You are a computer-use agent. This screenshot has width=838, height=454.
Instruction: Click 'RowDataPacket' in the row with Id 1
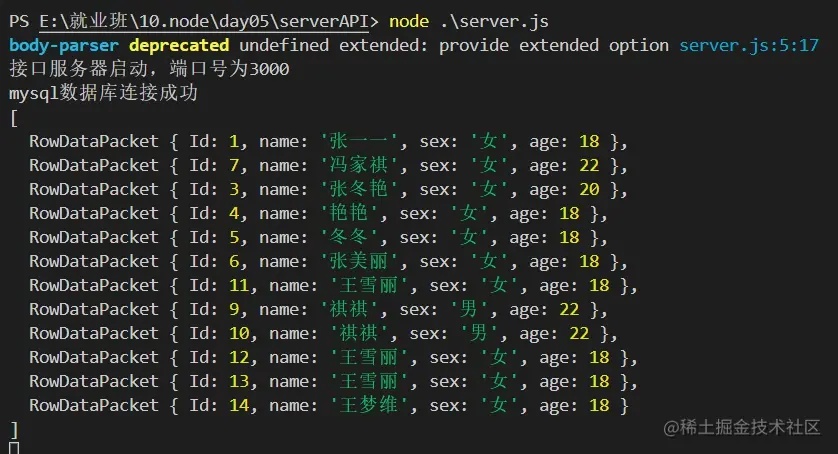pyautogui.click(x=94, y=141)
